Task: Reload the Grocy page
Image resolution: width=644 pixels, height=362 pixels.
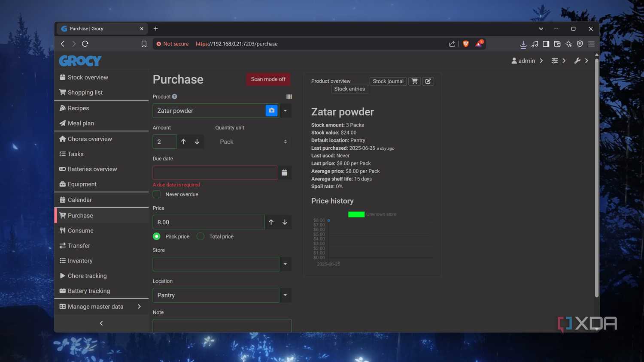Action: click(x=85, y=44)
